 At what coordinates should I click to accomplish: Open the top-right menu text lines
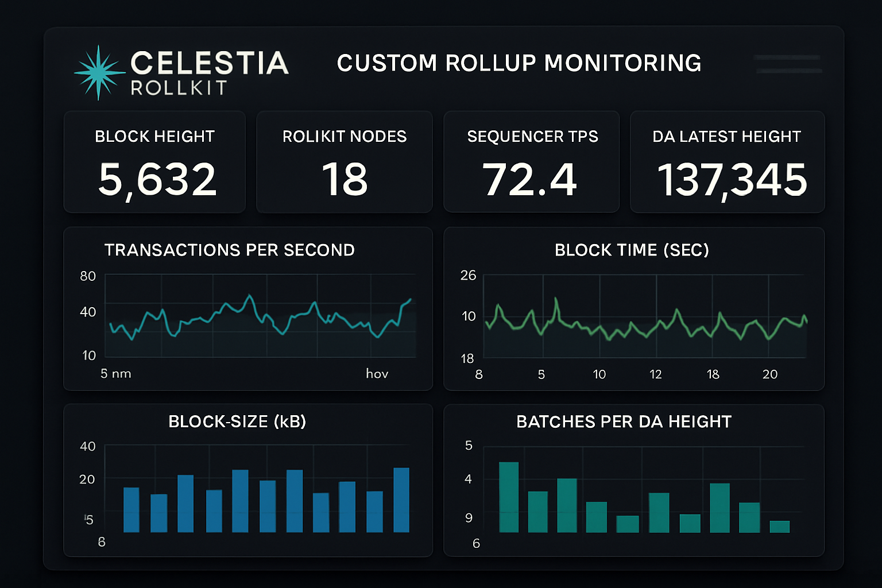pyautogui.click(x=788, y=64)
